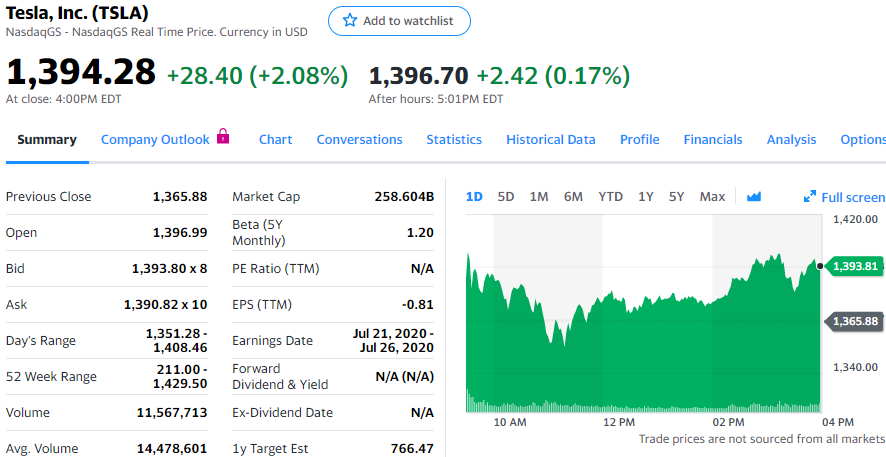Click the lock icon beside Company Outlook
The height and width of the screenshot is (457, 886).
tap(223, 137)
